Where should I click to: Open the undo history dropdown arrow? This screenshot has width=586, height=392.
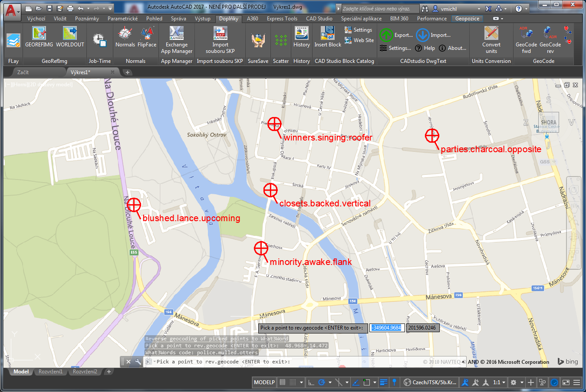88,8
